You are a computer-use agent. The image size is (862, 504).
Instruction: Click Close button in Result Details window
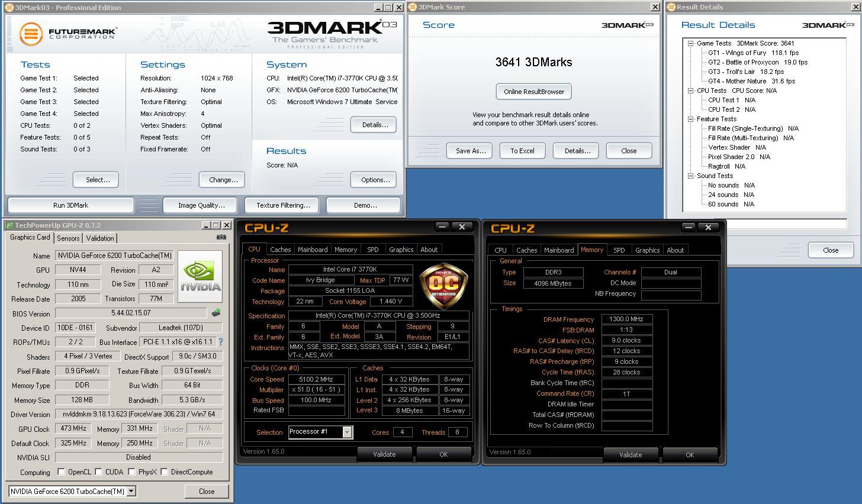click(831, 250)
